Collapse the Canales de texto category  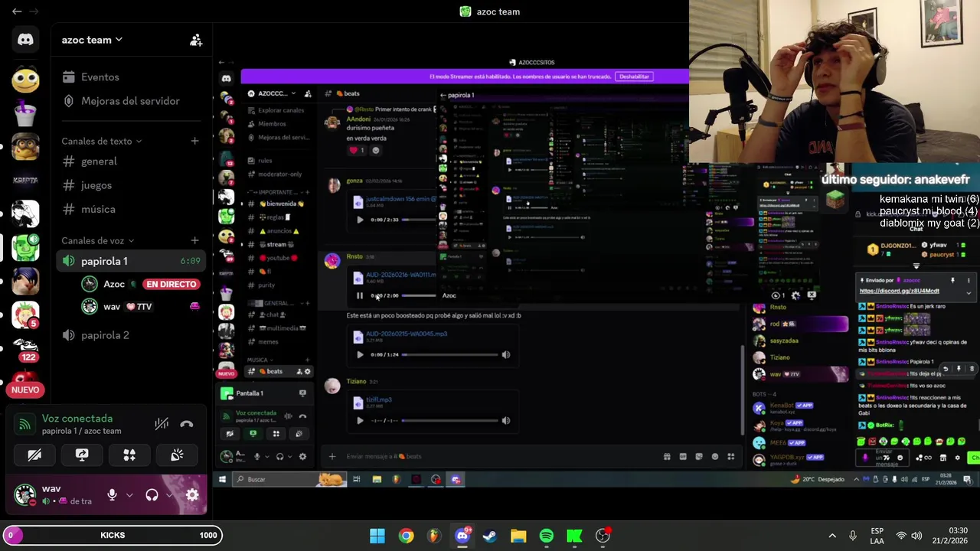click(102, 141)
